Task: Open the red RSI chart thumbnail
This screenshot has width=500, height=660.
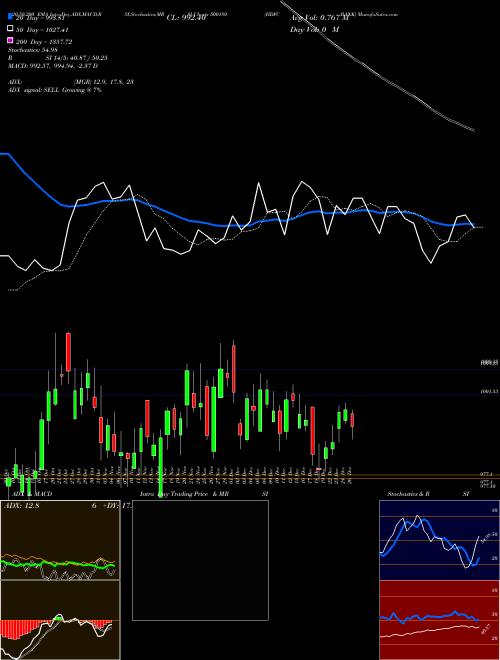Action: (439, 620)
